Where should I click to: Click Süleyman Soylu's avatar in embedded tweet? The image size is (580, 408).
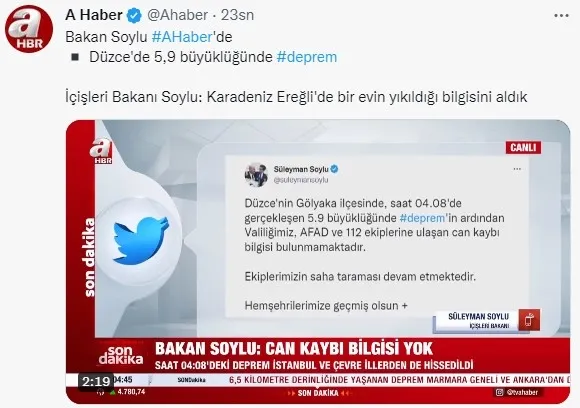(256, 175)
